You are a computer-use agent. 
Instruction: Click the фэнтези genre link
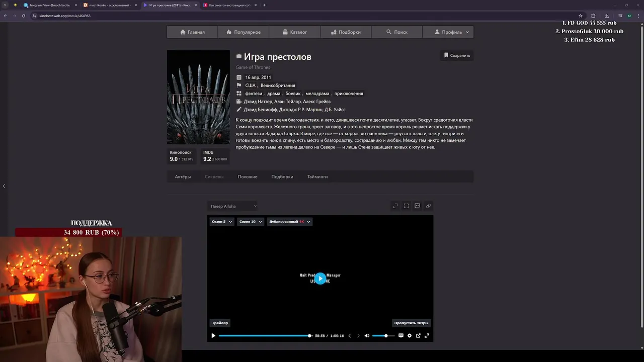point(254,94)
